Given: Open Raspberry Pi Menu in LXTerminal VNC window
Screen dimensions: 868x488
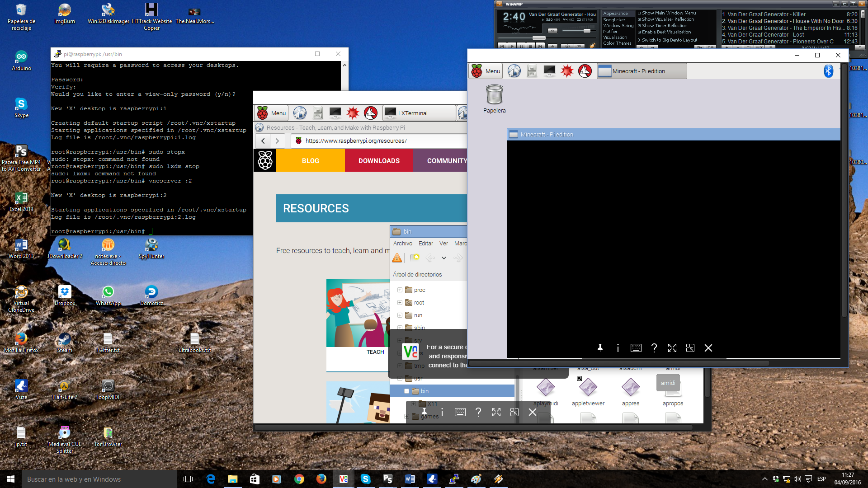Looking at the screenshot, I should [272, 113].
